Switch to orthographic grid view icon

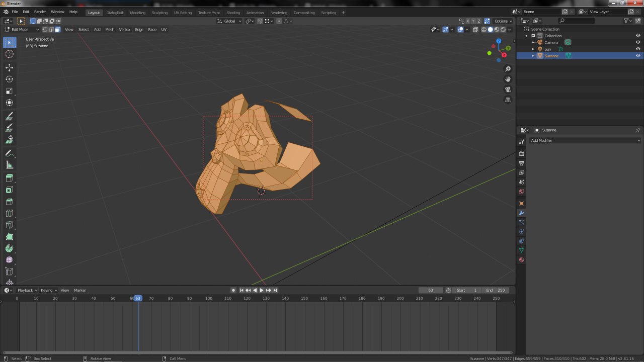[508, 100]
